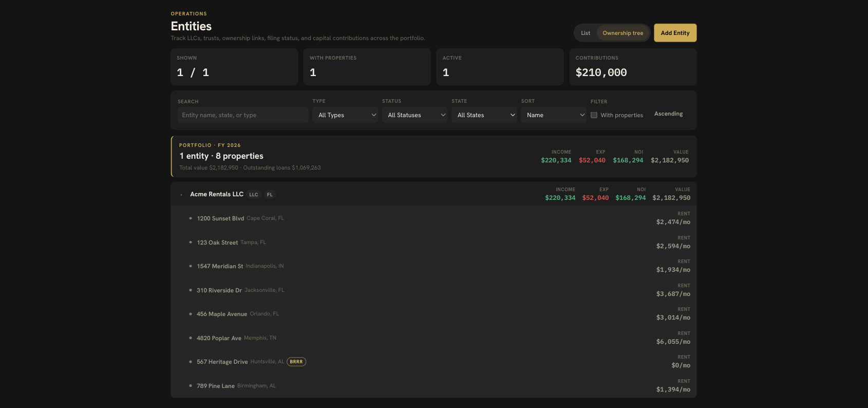Click the Contributions $210,000 card
The image size is (868, 408).
633,67
